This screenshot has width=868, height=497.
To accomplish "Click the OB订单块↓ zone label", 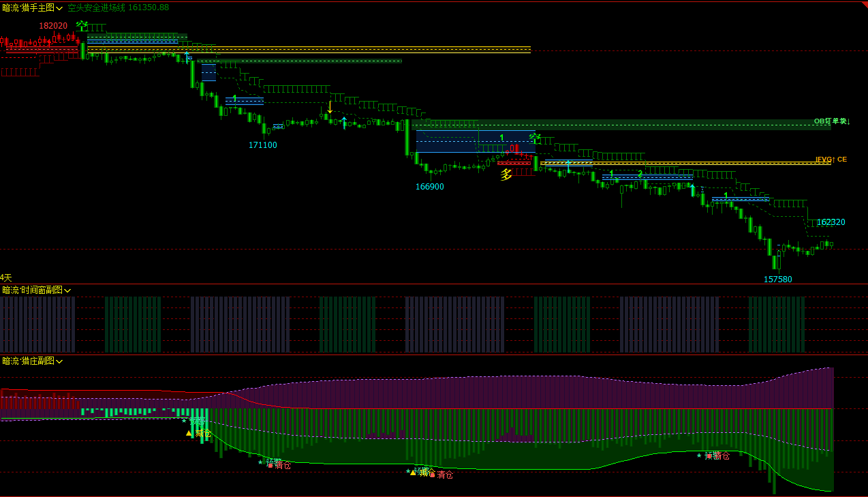I will tap(832, 121).
